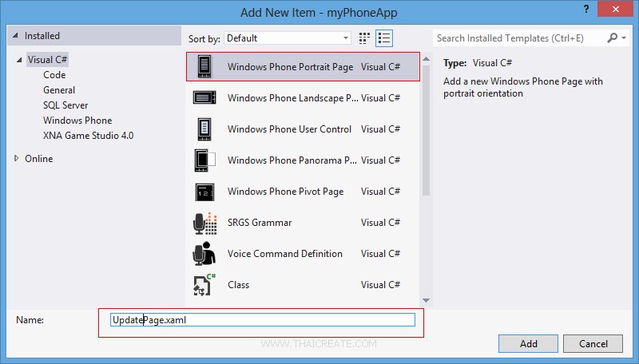Click the Class template icon
The height and width of the screenshot is (364, 639).
pos(204,285)
